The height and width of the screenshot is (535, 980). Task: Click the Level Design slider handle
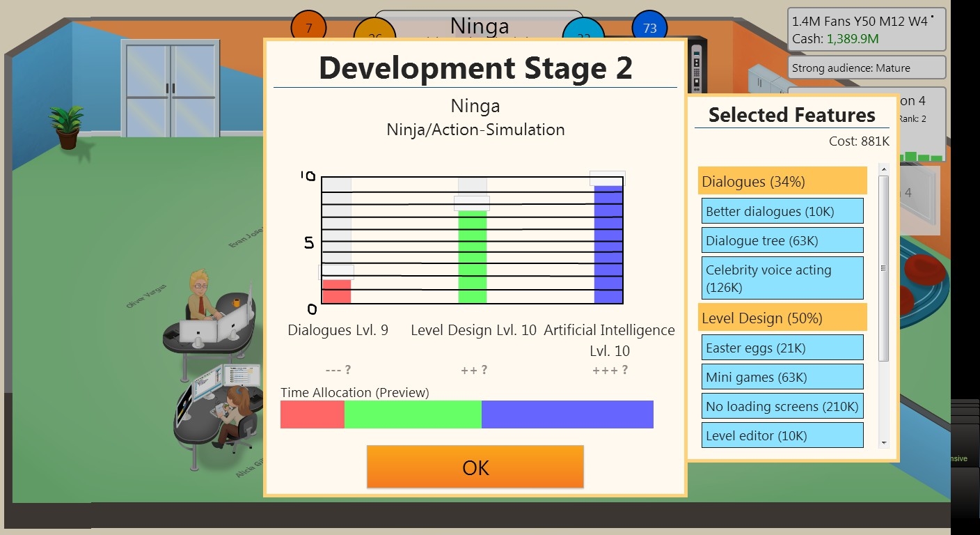pos(472,203)
